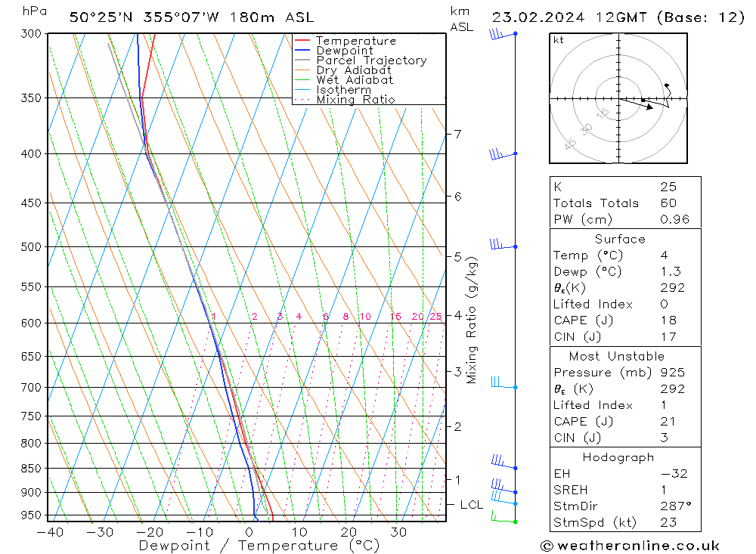This screenshot has width=756, height=554.
Task: Click the Most Unstable CAPE value 21
Action: tap(668, 422)
